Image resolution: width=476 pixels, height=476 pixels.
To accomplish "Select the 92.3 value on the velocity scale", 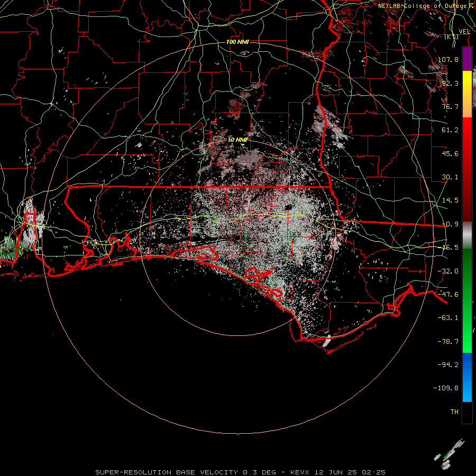I will point(450,83).
